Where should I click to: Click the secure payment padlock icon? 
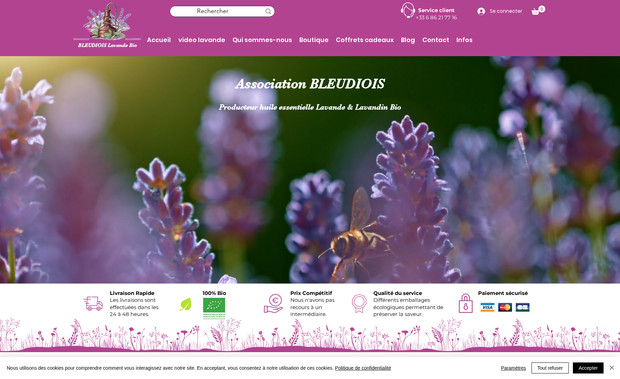pos(465,303)
